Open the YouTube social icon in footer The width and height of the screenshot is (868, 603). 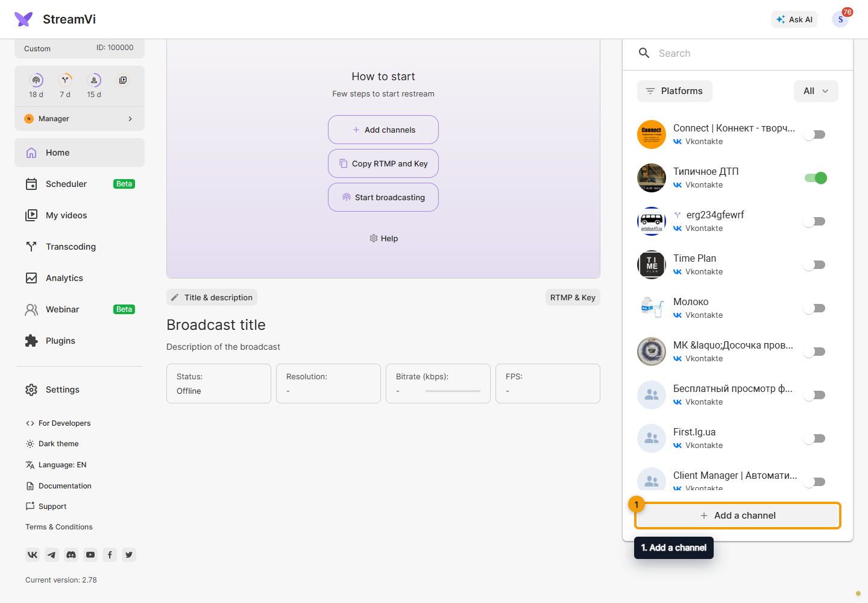(90, 555)
